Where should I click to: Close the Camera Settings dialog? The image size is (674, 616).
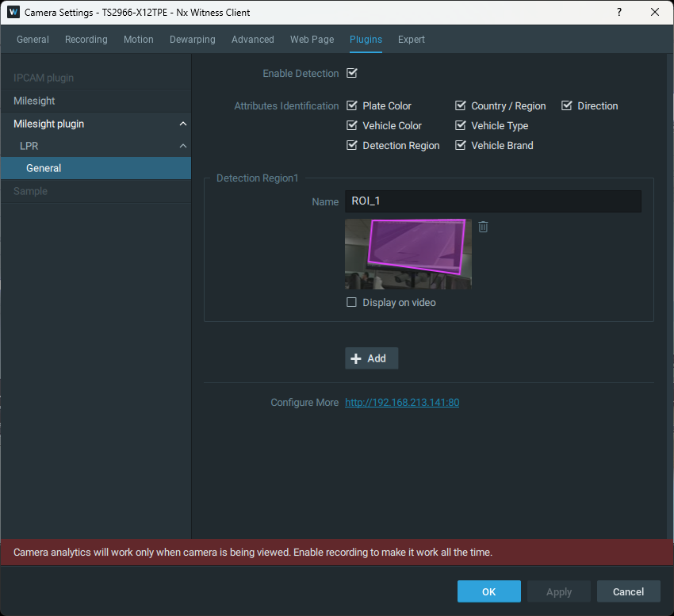click(655, 12)
